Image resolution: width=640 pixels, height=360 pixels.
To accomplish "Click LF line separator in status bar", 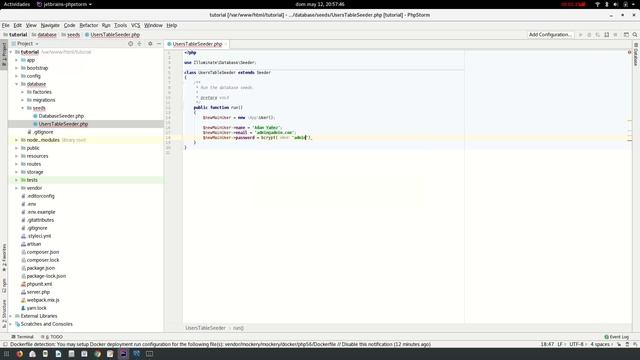I will pyautogui.click(x=560, y=344).
